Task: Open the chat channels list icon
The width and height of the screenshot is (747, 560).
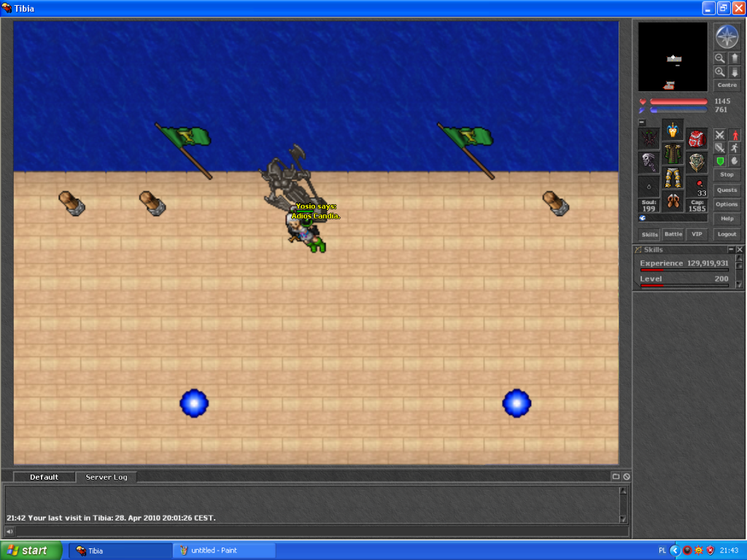Action: tap(616, 476)
